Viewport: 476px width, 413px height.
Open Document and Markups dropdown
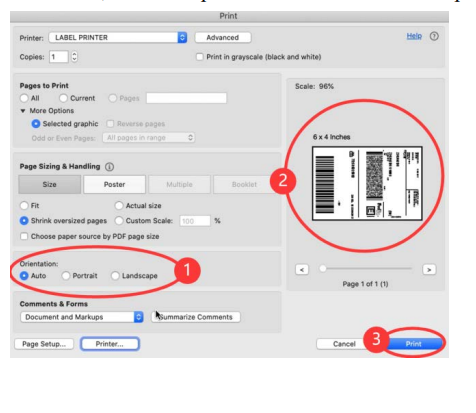pos(82,317)
